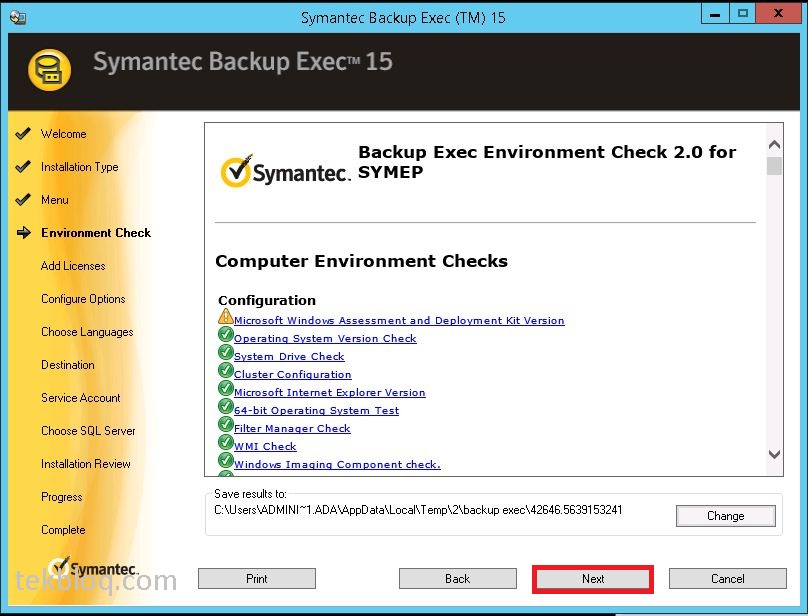Select the Destination step in the sidebar
The image size is (808, 616).
click(x=68, y=365)
